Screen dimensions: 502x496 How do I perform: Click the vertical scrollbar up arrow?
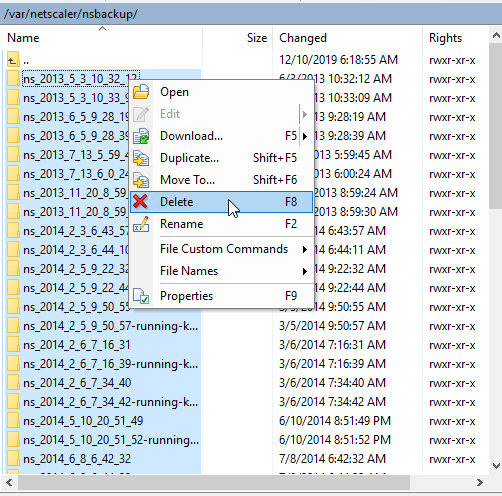click(x=496, y=35)
